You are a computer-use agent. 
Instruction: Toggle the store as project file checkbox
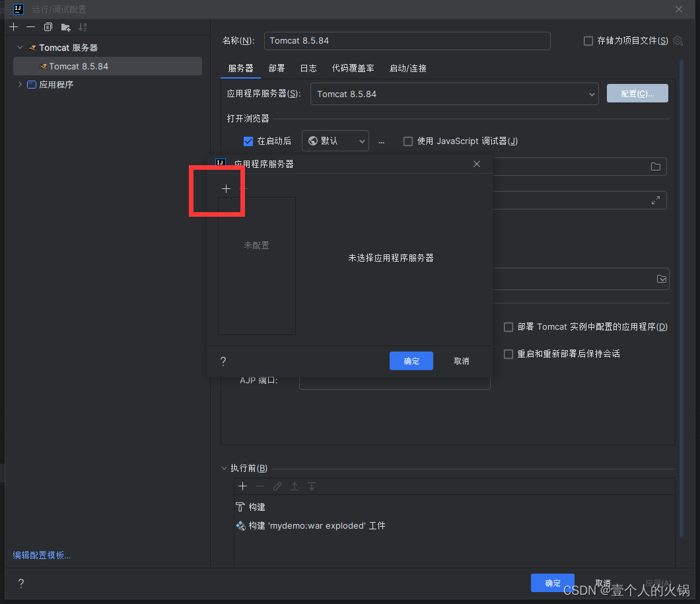[x=588, y=41]
